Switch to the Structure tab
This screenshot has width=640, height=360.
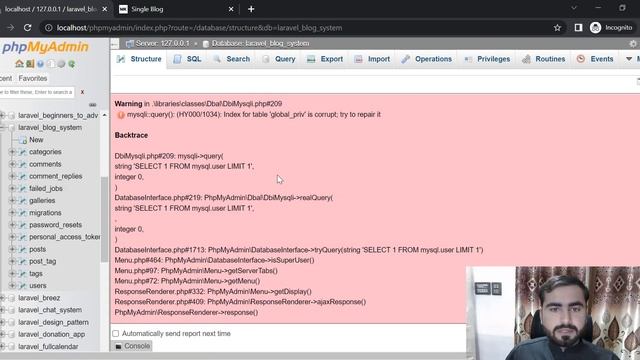(139, 59)
